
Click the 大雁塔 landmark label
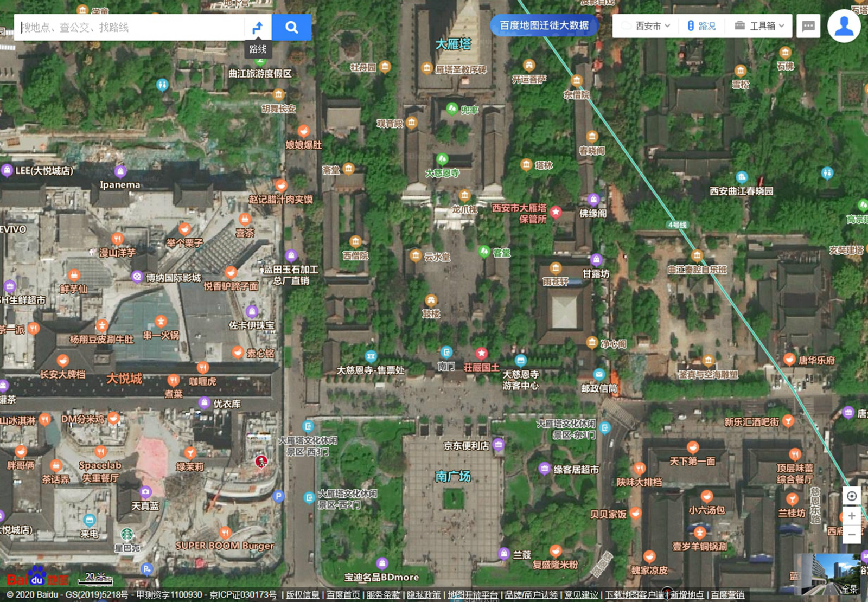click(x=453, y=44)
